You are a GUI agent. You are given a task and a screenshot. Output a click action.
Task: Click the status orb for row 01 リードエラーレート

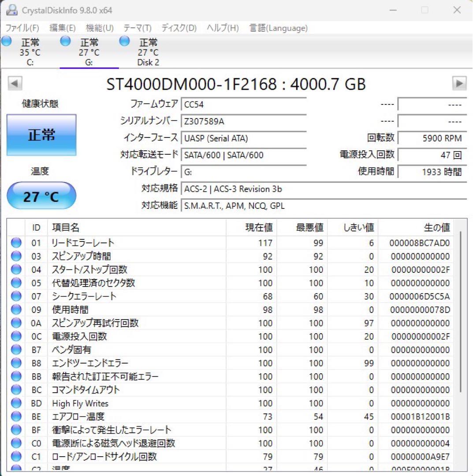coord(16,243)
